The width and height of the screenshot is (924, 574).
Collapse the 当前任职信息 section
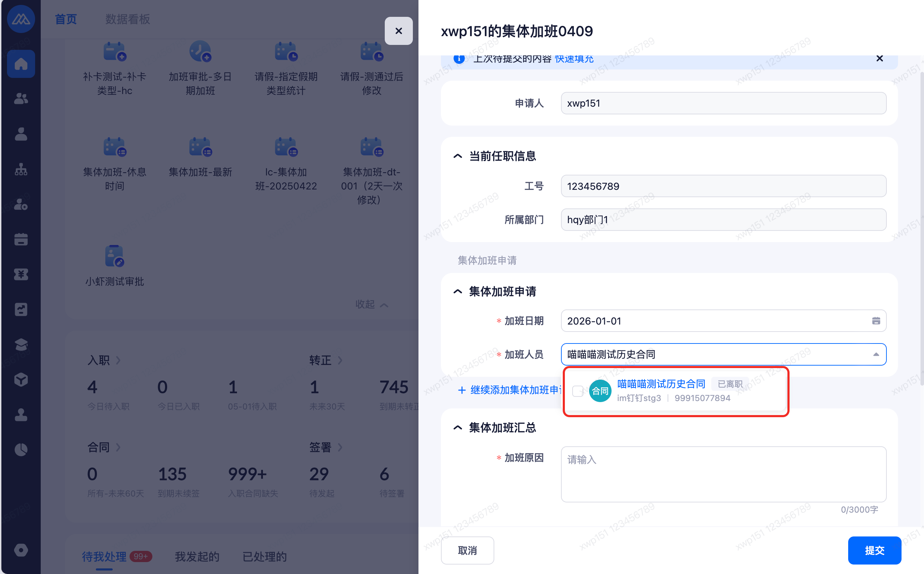click(x=458, y=156)
